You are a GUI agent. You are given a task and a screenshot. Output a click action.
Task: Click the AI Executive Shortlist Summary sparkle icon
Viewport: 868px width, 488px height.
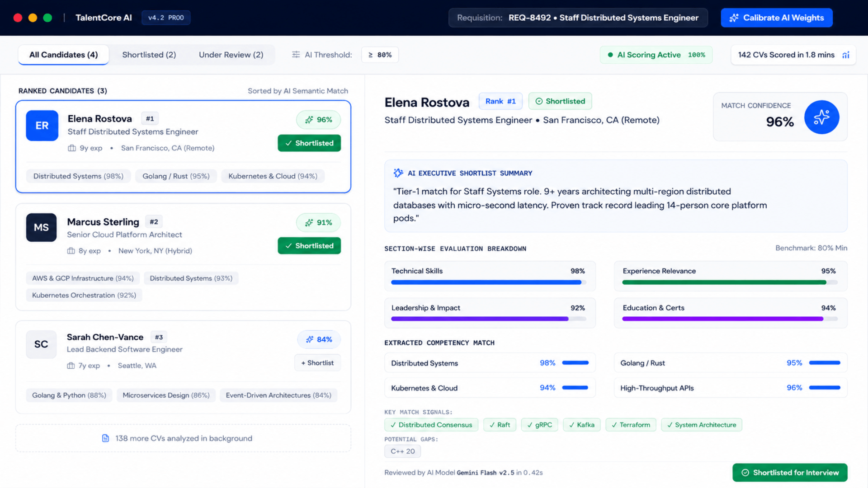(398, 173)
